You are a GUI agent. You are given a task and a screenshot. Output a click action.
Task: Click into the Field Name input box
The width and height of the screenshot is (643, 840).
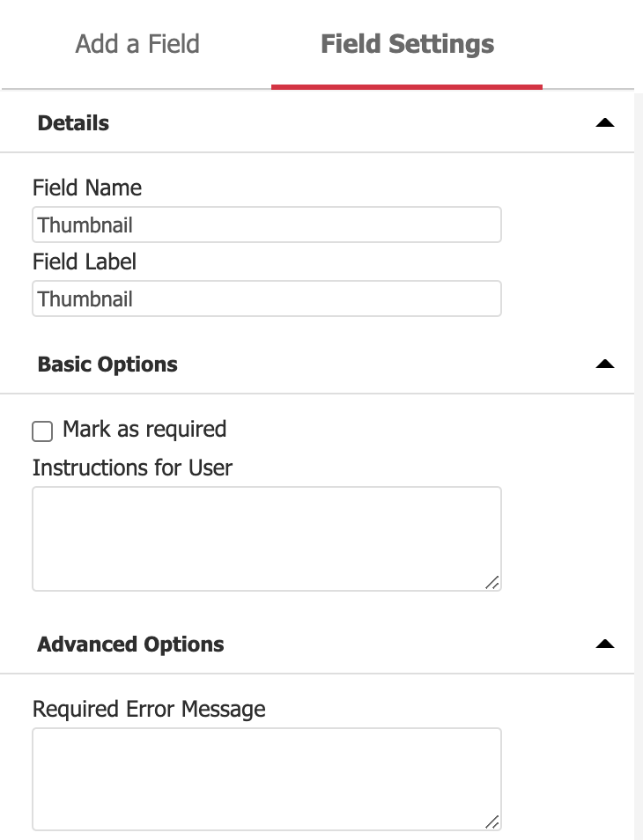point(266,225)
